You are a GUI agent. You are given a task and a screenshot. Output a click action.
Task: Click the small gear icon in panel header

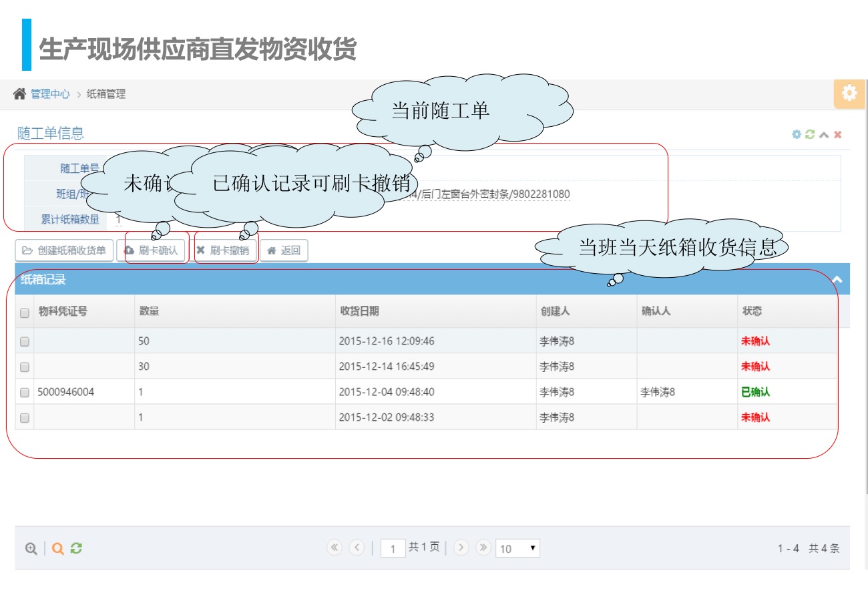[796, 134]
